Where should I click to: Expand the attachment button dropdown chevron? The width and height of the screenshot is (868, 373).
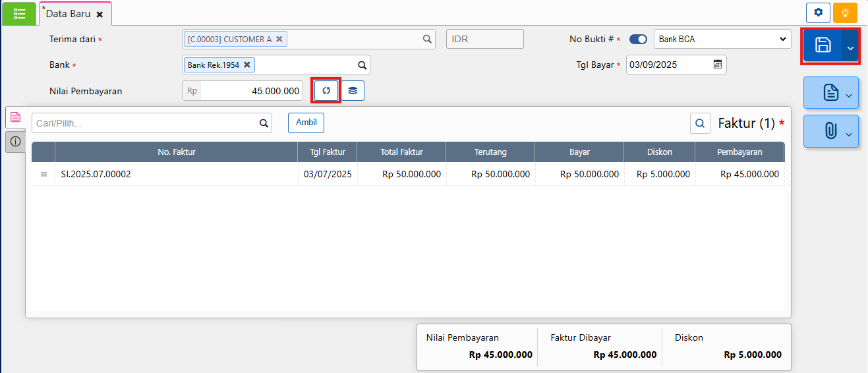pos(849,133)
